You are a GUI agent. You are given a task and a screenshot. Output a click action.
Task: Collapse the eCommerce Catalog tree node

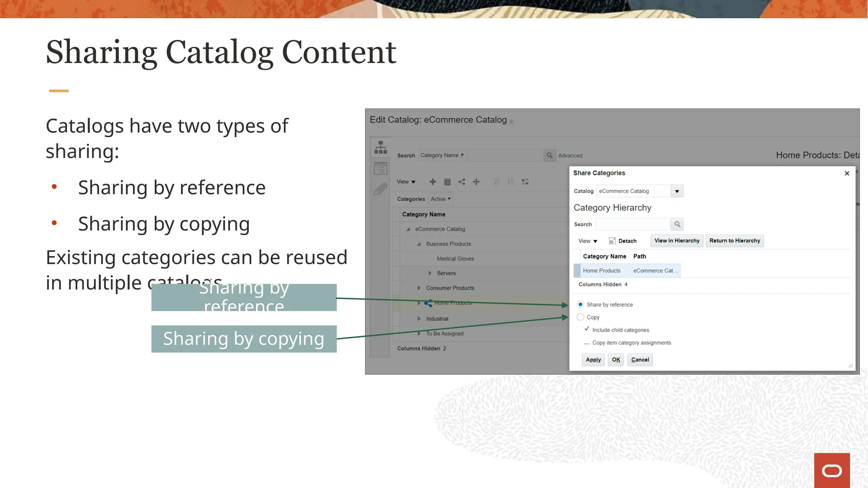[x=408, y=229]
